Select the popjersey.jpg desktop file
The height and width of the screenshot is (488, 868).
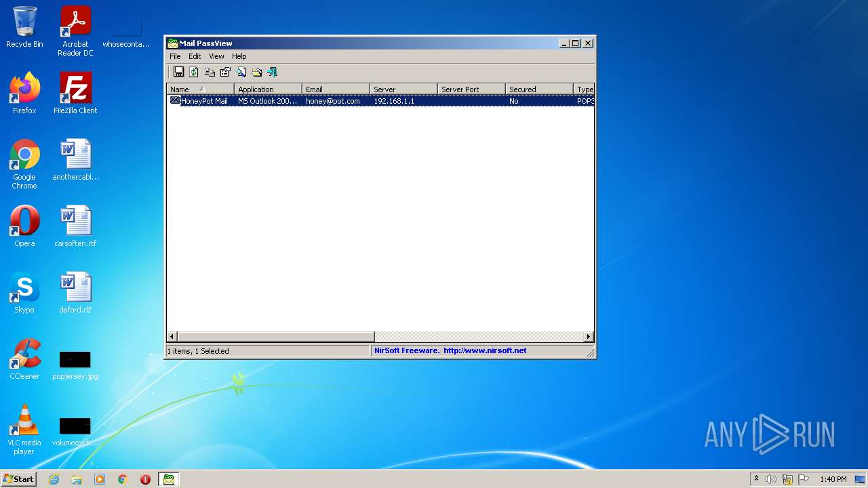[x=75, y=365]
